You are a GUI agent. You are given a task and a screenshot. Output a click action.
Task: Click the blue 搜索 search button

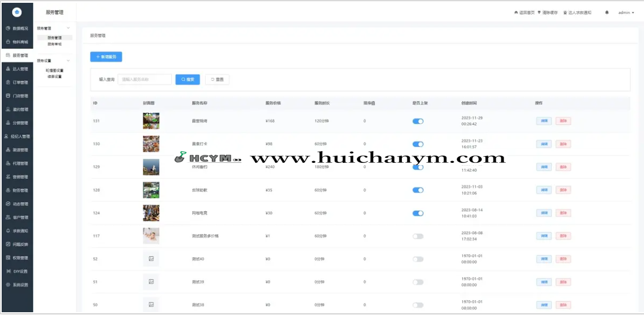(x=188, y=80)
